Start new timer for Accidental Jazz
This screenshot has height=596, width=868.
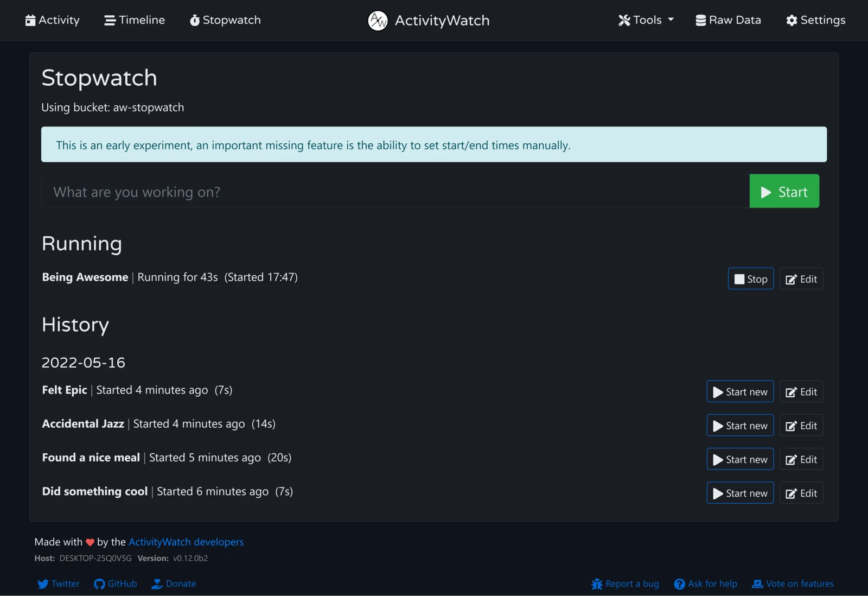point(740,426)
